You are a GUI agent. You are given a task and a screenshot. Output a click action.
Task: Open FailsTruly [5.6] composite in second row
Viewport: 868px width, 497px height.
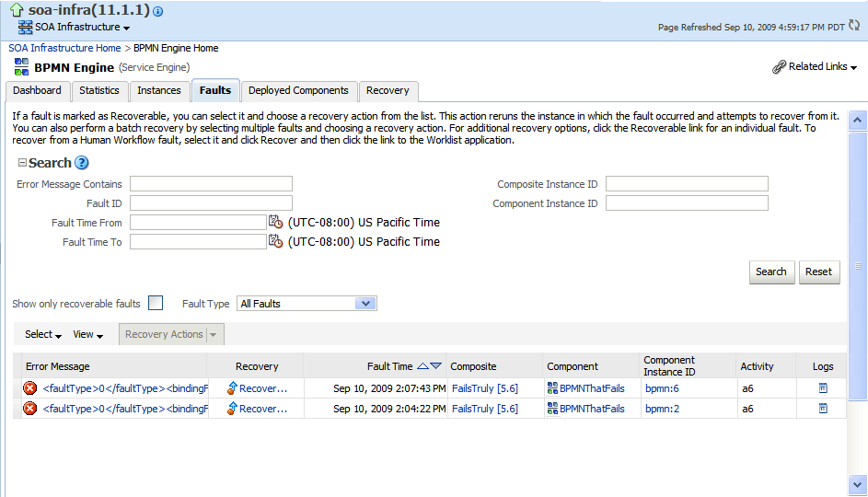click(x=485, y=409)
